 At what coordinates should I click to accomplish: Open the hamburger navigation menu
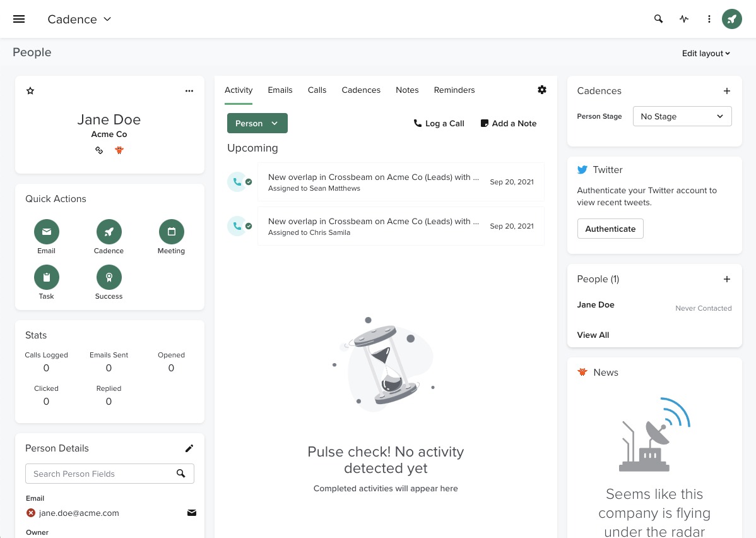tap(19, 19)
